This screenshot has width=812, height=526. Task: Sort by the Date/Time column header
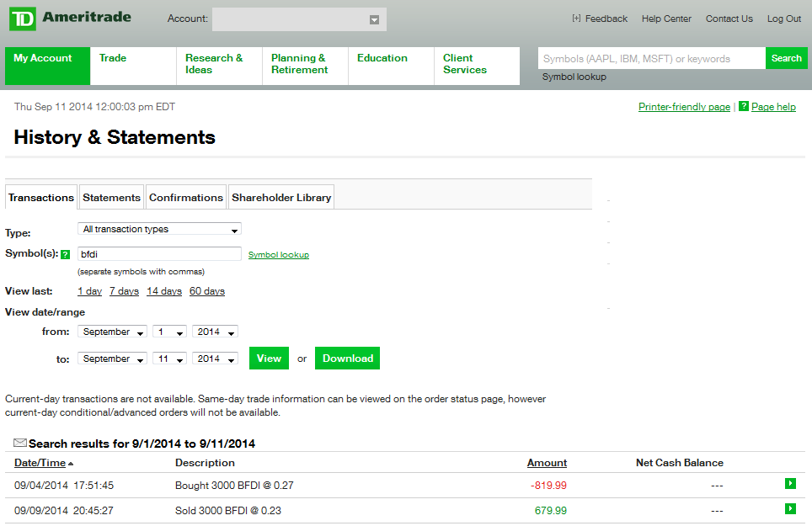coord(40,463)
